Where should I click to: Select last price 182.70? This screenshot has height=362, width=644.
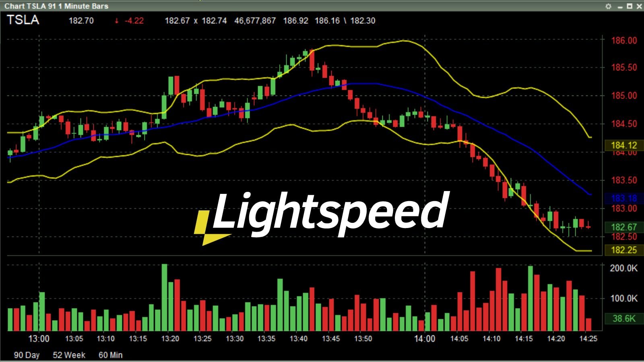pos(81,21)
